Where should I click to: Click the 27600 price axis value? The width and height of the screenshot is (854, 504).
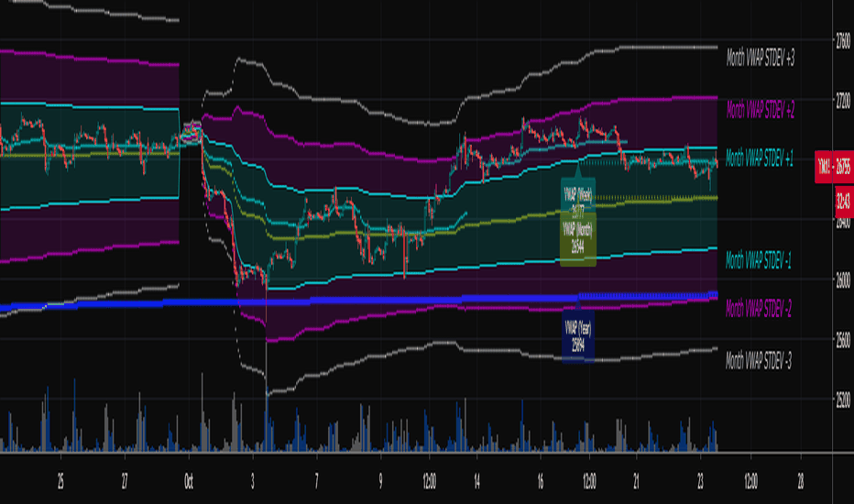click(843, 41)
